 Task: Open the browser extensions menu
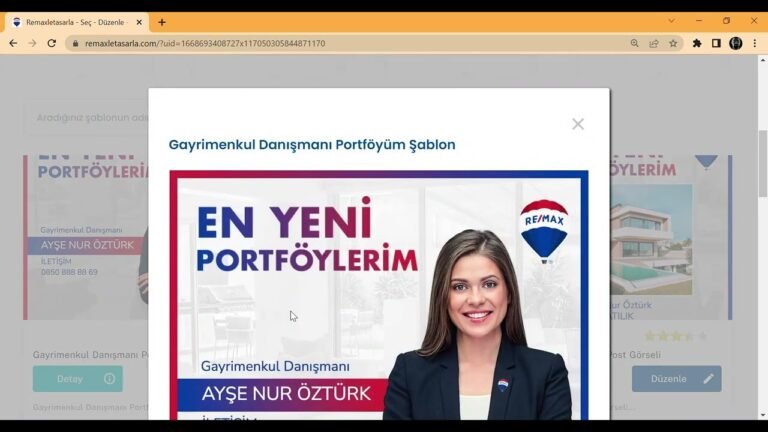pos(696,43)
